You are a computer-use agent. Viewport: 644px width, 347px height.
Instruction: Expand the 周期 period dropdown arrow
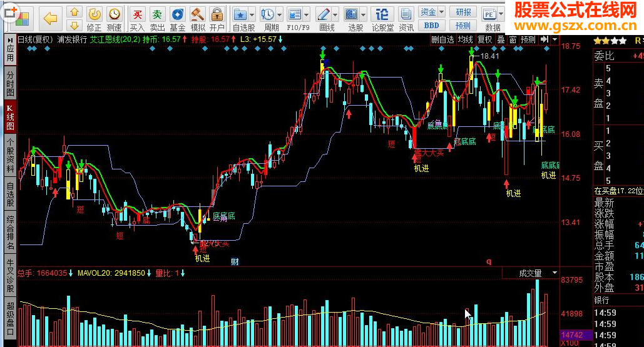click(x=279, y=15)
